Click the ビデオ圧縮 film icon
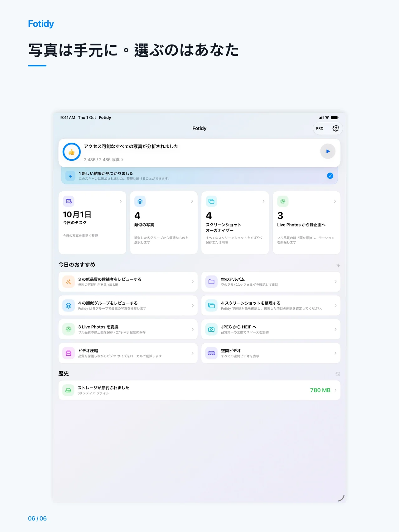This screenshot has width=399, height=532. pyautogui.click(x=69, y=353)
